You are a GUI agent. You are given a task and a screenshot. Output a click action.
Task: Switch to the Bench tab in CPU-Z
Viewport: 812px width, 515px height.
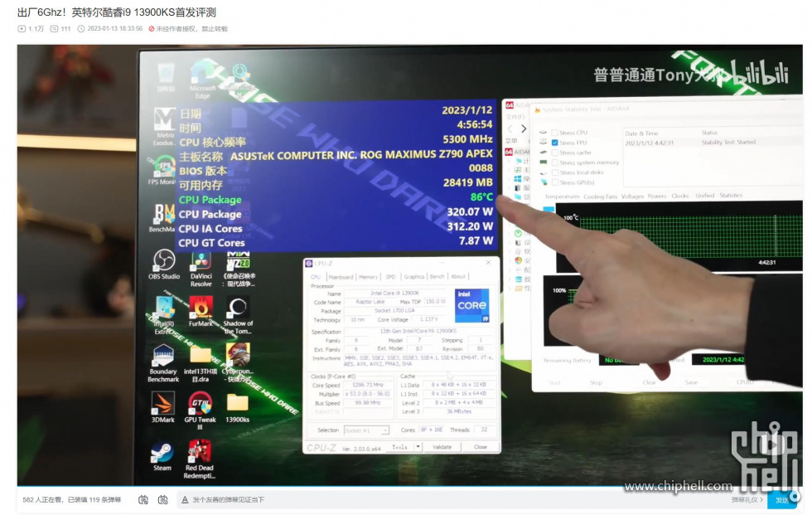(437, 277)
